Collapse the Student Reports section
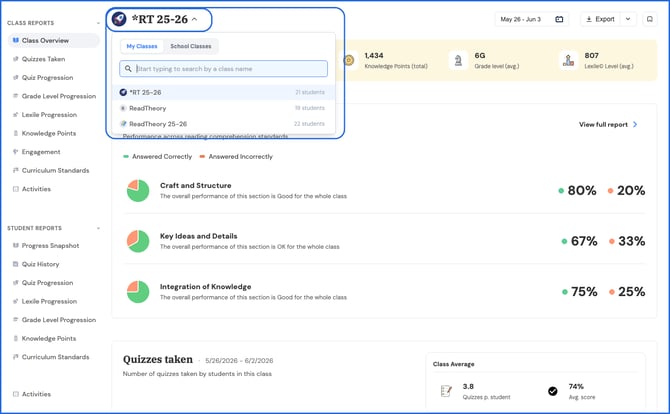The image size is (670, 414). pos(98,228)
